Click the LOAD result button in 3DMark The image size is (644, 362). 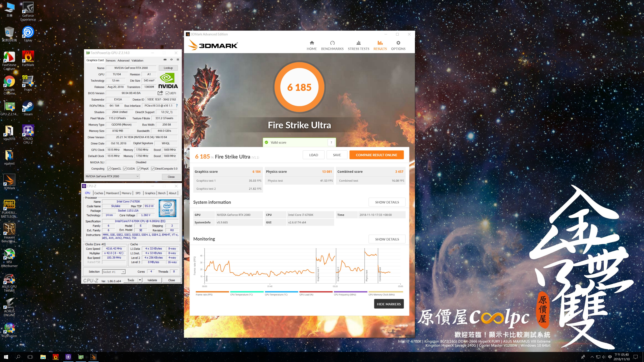[x=313, y=155]
